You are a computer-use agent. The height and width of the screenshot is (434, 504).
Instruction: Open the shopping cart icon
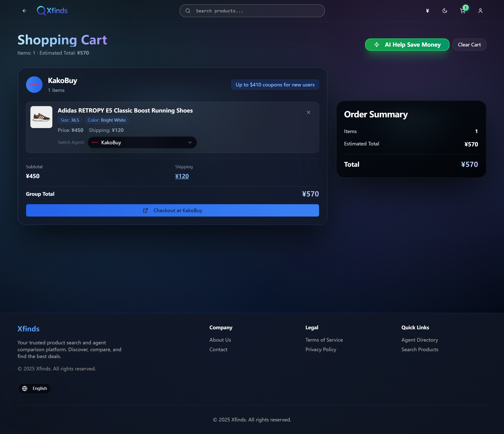pyautogui.click(x=463, y=11)
